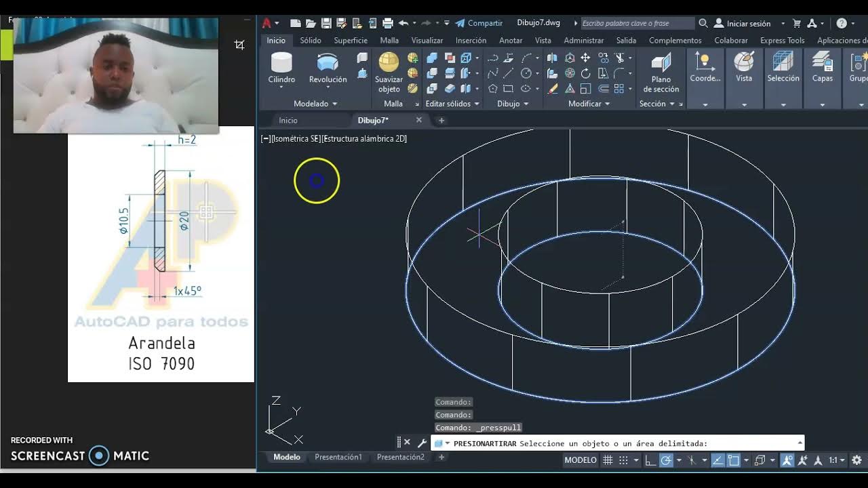
Task: Switch to Presentación1 layout tab
Action: pos(338,457)
